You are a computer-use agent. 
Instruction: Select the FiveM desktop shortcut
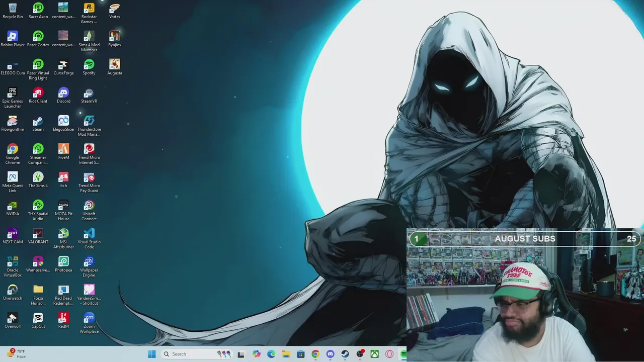pyautogui.click(x=63, y=152)
